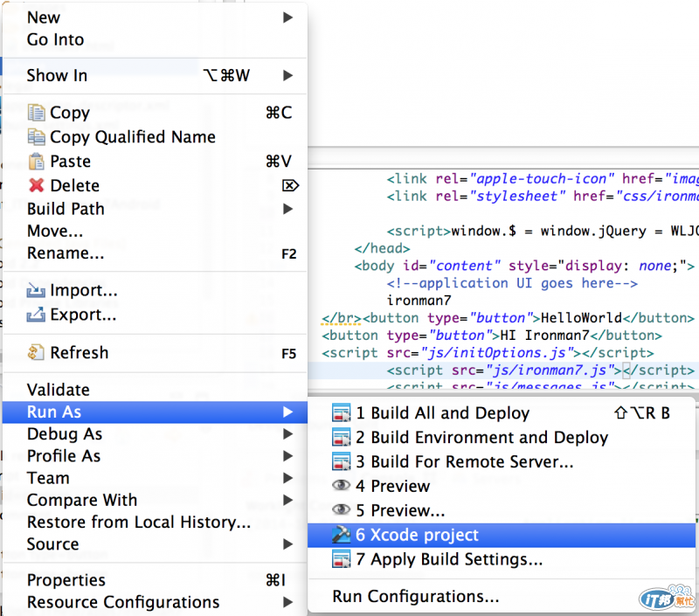Open Properties from context menu

click(x=155, y=580)
